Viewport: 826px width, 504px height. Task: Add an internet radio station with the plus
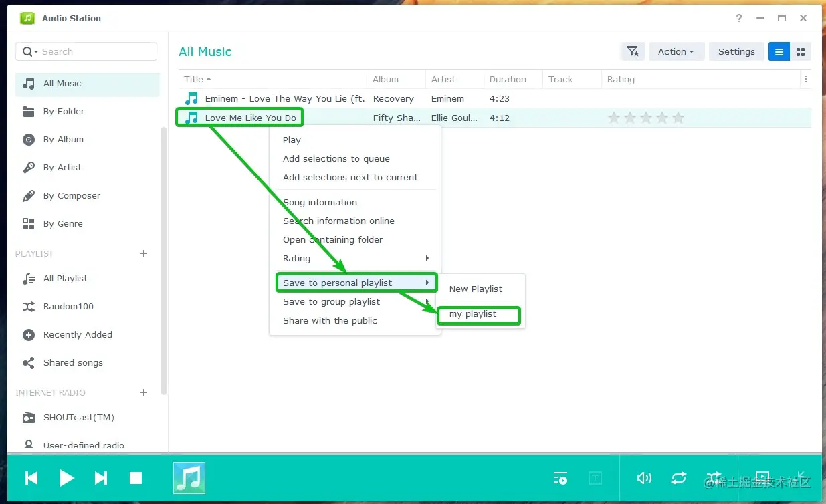tap(144, 392)
